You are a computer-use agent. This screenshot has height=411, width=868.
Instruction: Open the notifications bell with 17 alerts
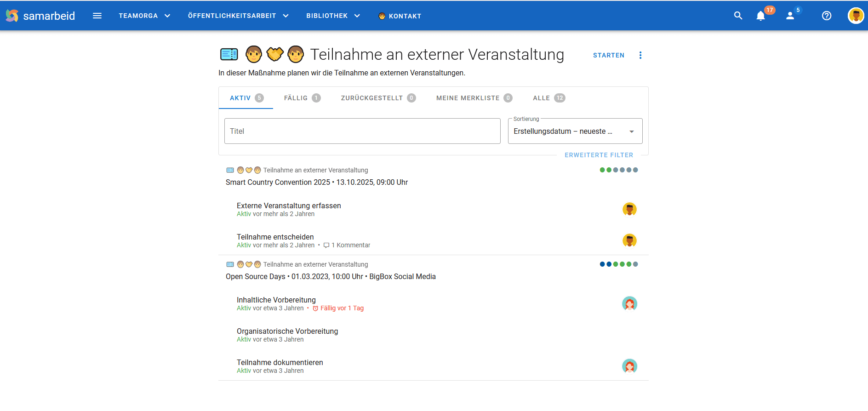761,16
